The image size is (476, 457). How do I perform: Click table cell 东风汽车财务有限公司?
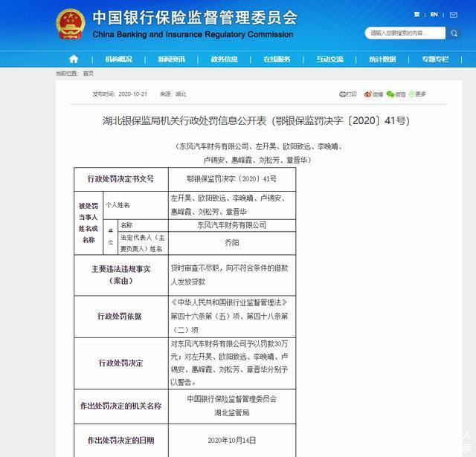(x=232, y=225)
